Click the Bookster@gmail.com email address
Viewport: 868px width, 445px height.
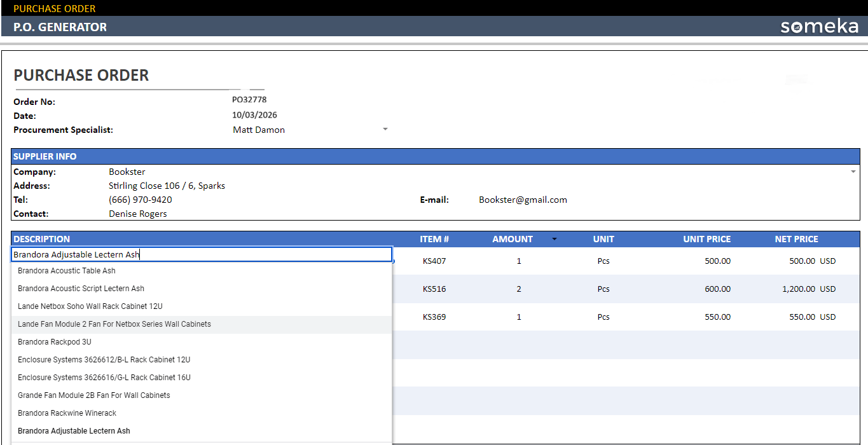coord(523,200)
